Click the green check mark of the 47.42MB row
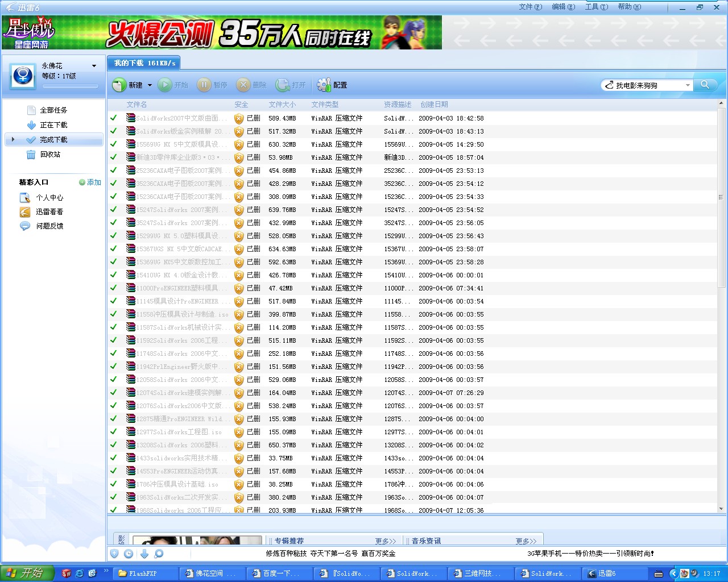The width and height of the screenshot is (728, 582). [x=114, y=288]
